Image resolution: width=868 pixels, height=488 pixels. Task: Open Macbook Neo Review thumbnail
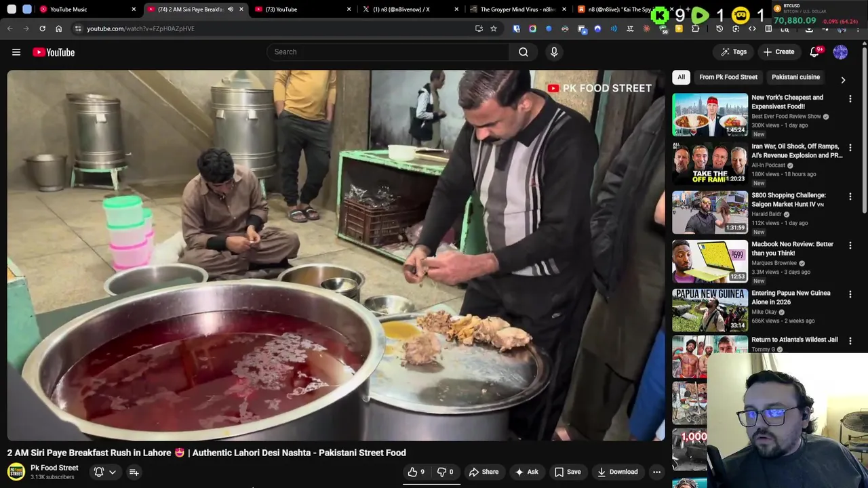[x=710, y=261]
